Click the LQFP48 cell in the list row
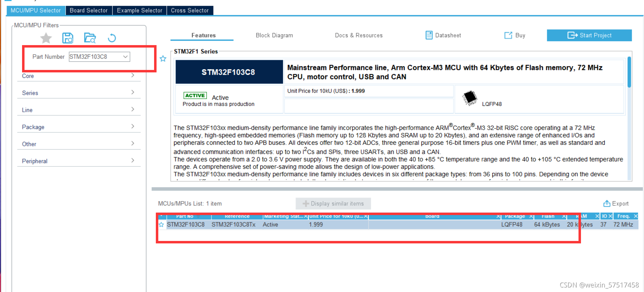The height and width of the screenshot is (292, 644). coord(512,225)
